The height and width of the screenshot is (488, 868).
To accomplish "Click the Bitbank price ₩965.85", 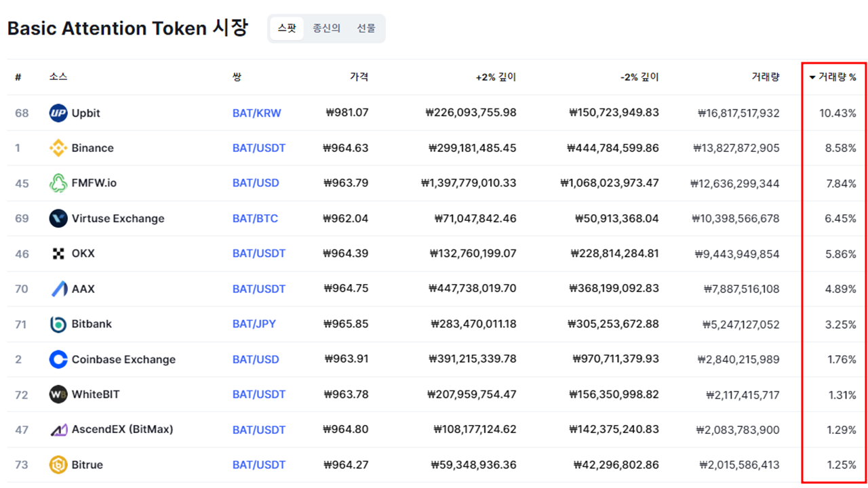I will (x=346, y=324).
